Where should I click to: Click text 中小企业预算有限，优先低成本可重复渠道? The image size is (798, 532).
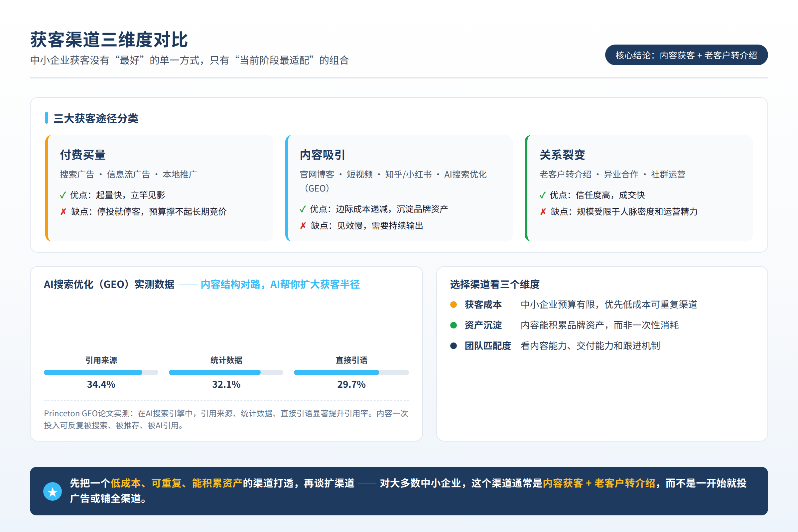point(609,304)
